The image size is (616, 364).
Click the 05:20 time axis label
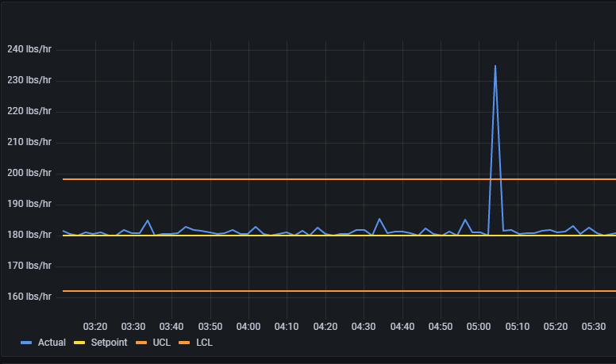click(x=556, y=327)
